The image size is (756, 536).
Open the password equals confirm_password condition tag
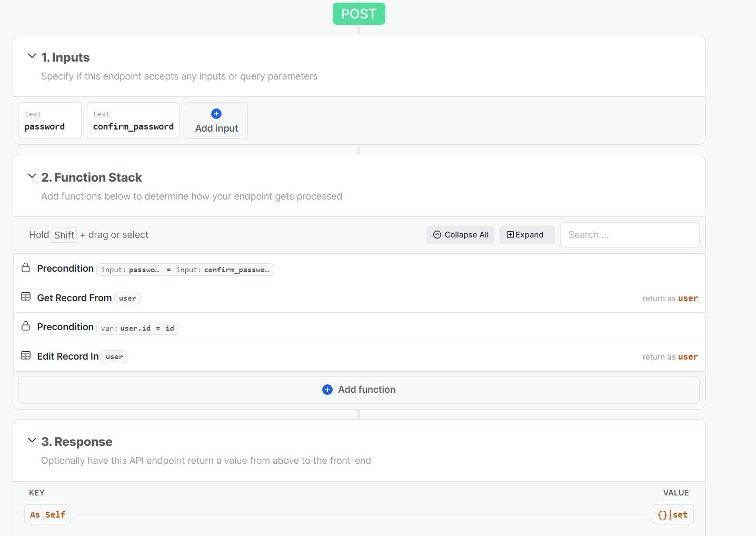pyautogui.click(x=185, y=270)
